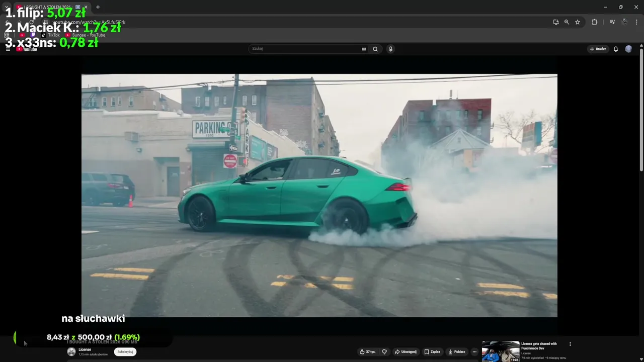
Task: Open the License channel name link
Action: point(85,349)
